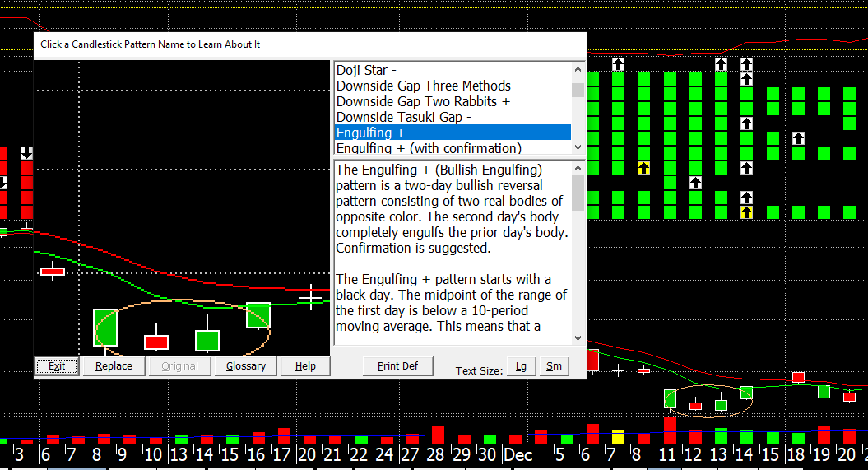868x470 pixels.
Task: Click pattern list scroll down arrow
Action: click(578, 147)
